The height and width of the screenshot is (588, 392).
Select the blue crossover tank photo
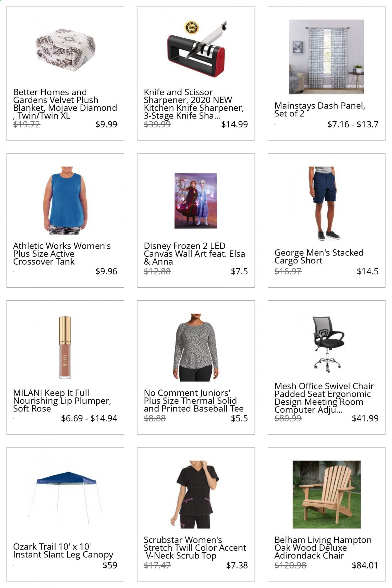pyautogui.click(x=65, y=200)
